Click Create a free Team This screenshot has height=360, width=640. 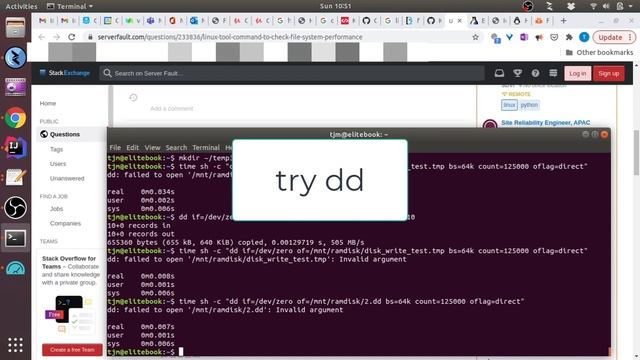pos(72,350)
